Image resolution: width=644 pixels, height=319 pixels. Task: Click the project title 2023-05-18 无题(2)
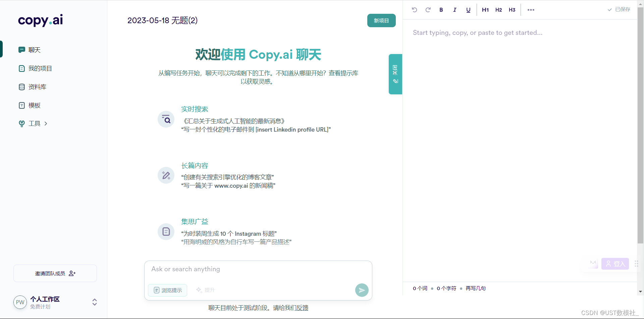click(x=162, y=20)
